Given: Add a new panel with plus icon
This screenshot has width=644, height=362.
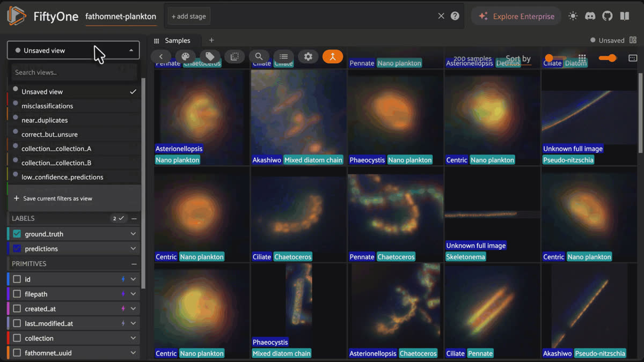Looking at the screenshot, I should pos(211,40).
